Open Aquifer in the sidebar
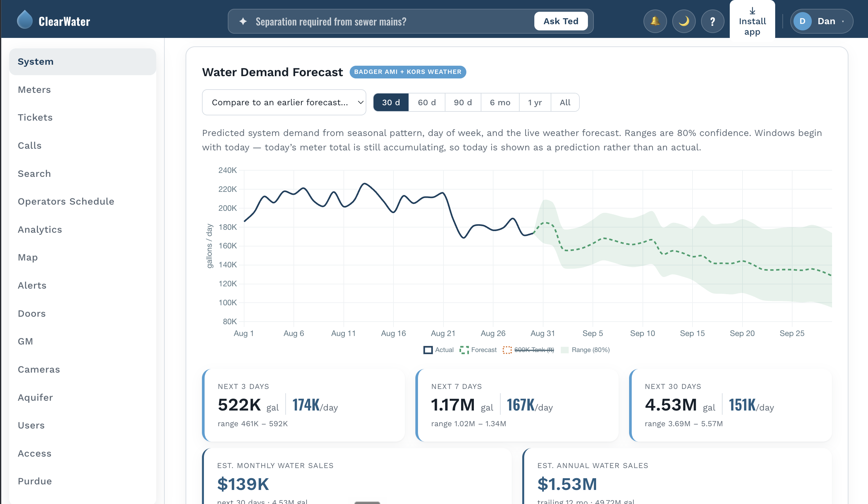Image resolution: width=868 pixels, height=504 pixels. coord(83,397)
